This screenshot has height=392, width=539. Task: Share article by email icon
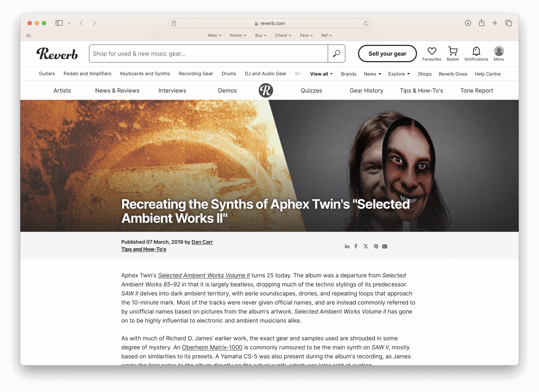(x=385, y=246)
